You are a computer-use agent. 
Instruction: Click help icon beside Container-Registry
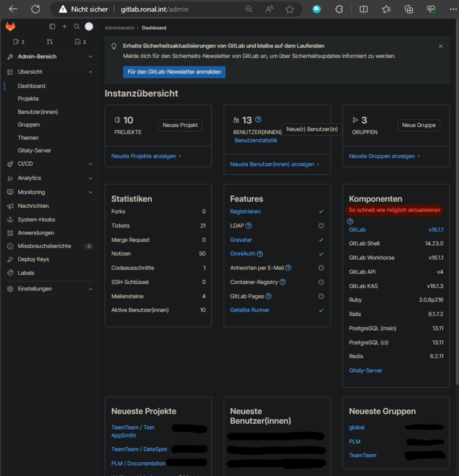[283, 282]
